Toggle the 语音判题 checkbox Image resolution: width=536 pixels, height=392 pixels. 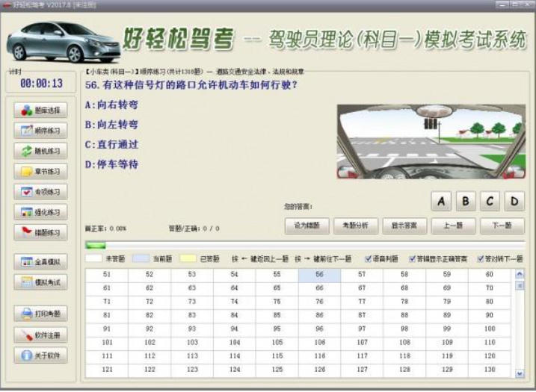point(368,259)
